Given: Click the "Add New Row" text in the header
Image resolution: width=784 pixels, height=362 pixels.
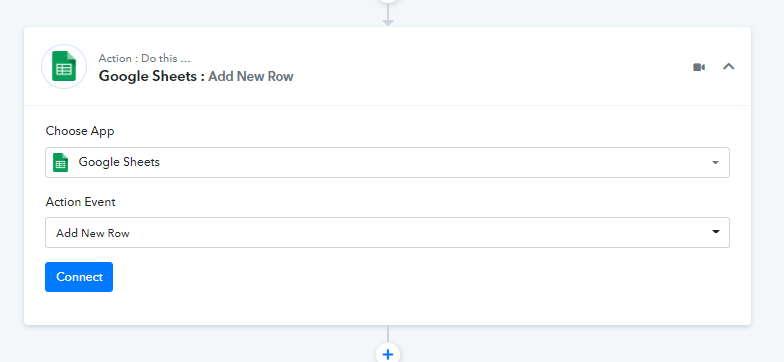Looking at the screenshot, I should (x=251, y=76).
